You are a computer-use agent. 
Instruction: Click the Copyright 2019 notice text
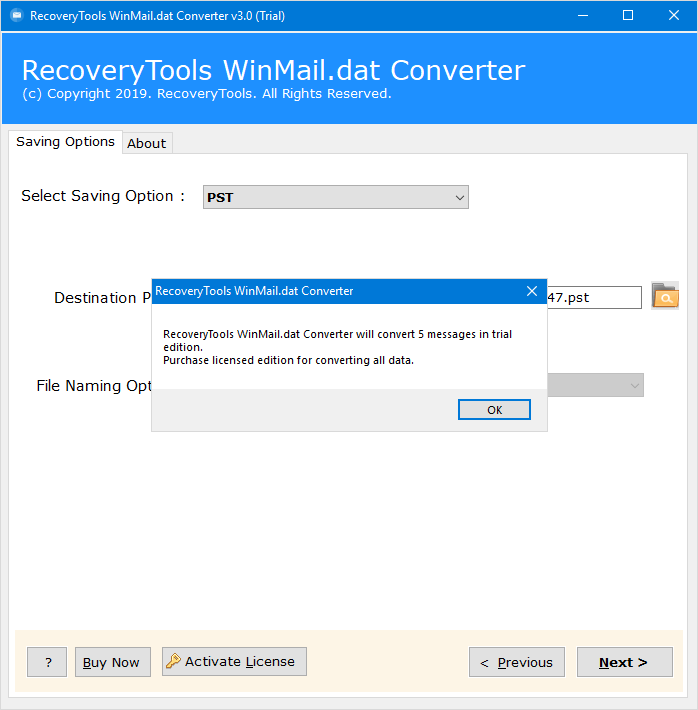click(207, 94)
